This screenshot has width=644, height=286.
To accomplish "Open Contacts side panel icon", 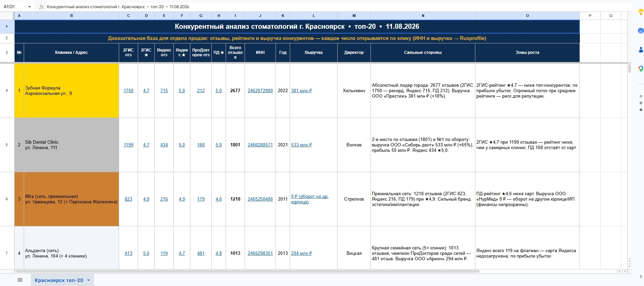I will 641,50.
